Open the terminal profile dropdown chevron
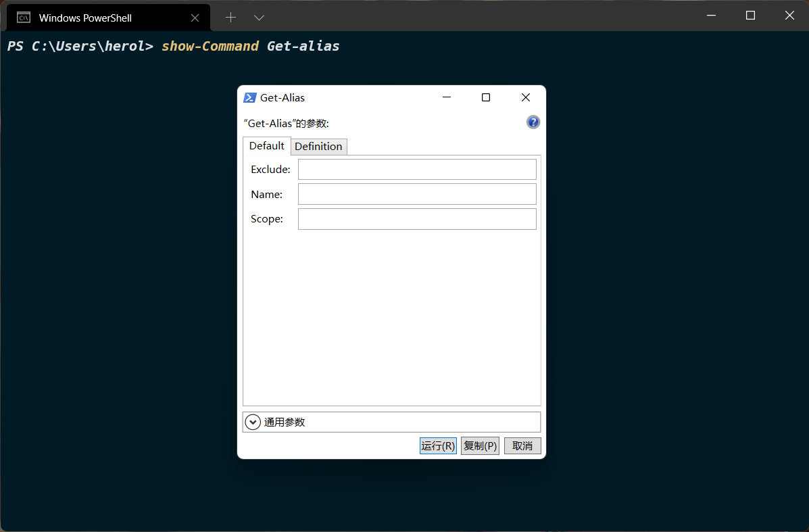This screenshot has width=809, height=532. point(259,18)
